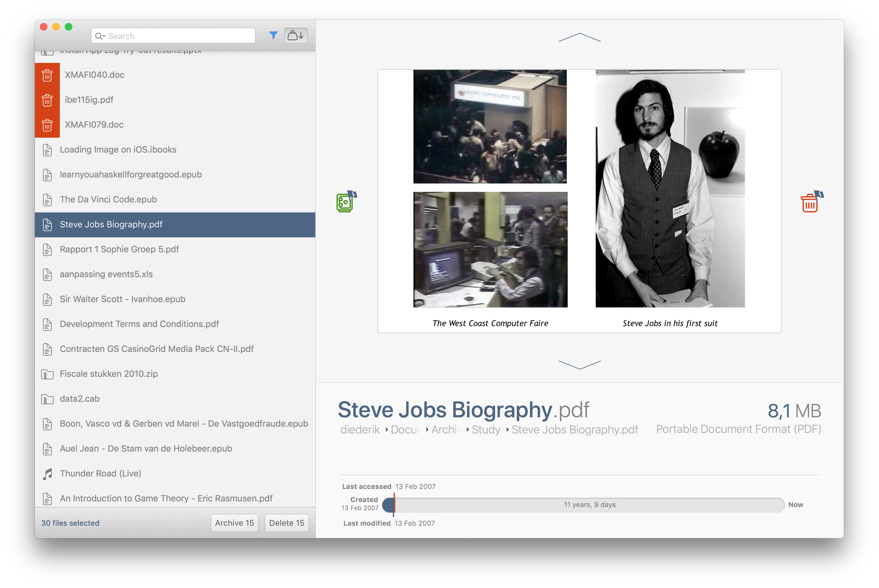Click Steve Jobs Biography.pdf in breadcrumb
This screenshot has height=588, width=879.
pyautogui.click(x=574, y=429)
